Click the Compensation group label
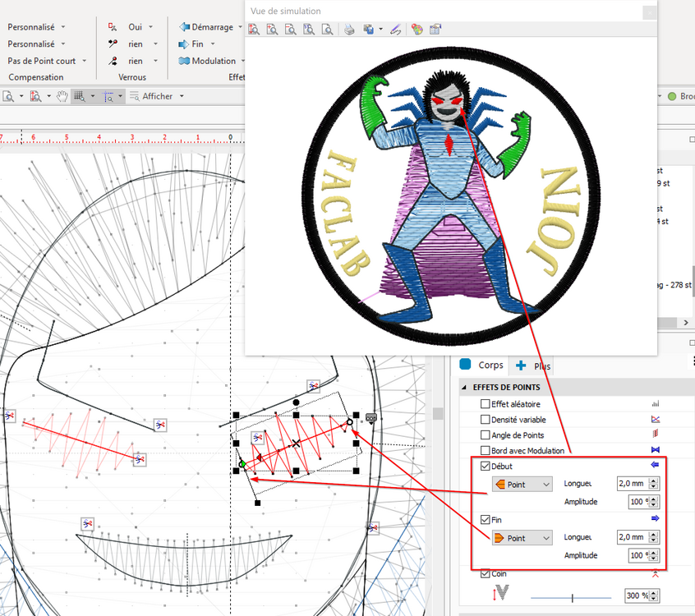Screen dimensions: 695x616 36,77
